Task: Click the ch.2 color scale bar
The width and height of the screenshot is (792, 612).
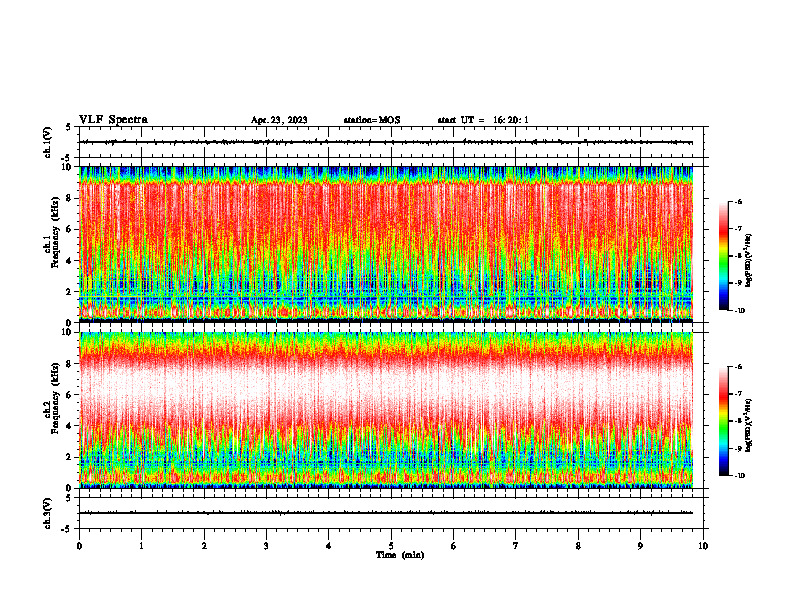Action: click(723, 421)
